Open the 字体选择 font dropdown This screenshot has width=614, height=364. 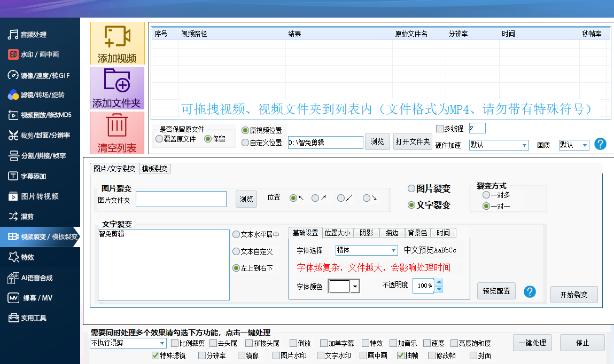(x=394, y=250)
